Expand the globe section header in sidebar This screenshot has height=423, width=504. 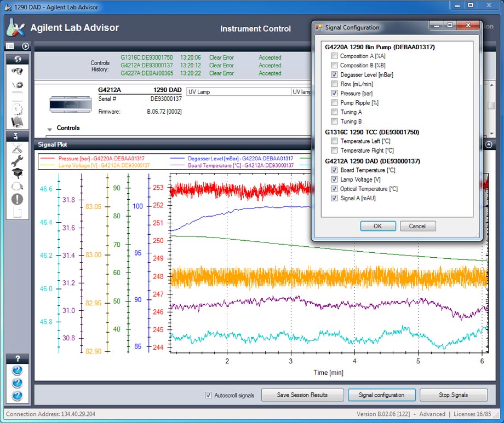[x=17, y=59]
